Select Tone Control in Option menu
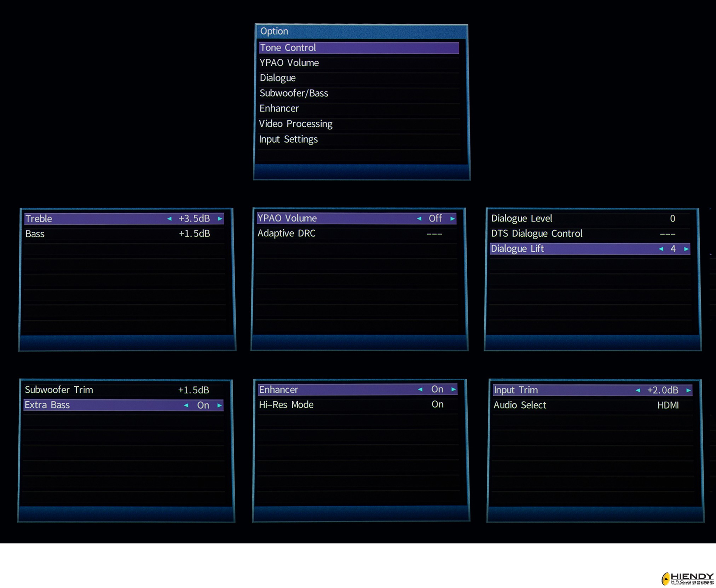The image size is (716, 588). pos(358,48)
